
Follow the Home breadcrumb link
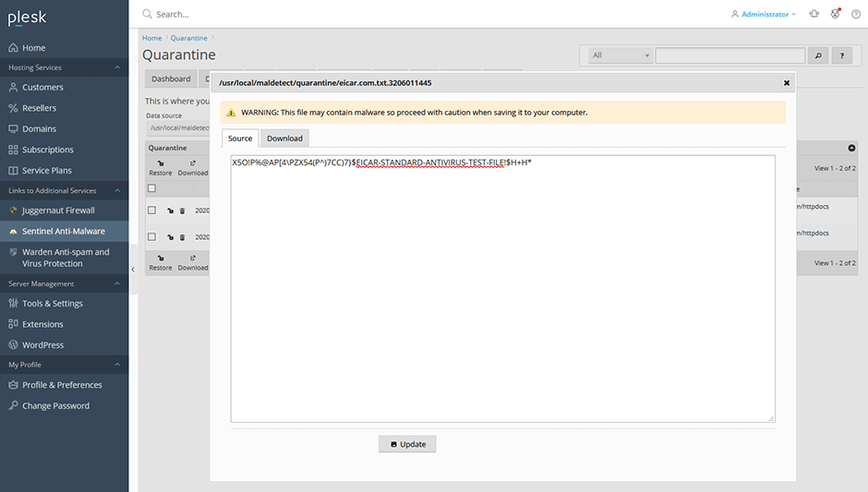(x=151, y=38)
